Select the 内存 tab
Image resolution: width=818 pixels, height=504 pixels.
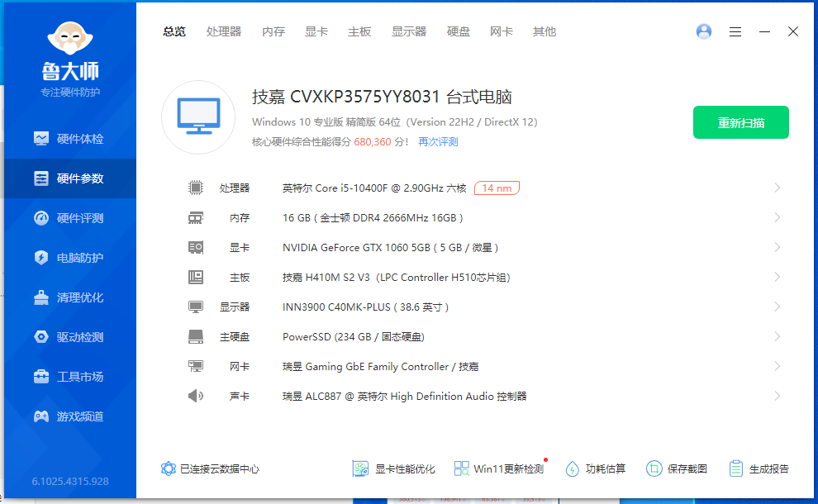pos(273,31)
